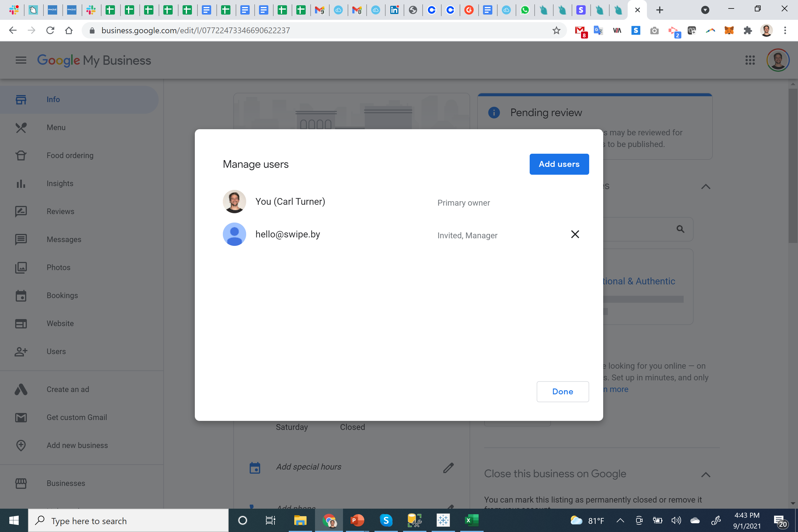Open Messages in the sidebar
This screenshot has width=798, height=532.
click(x=79, y=239)
